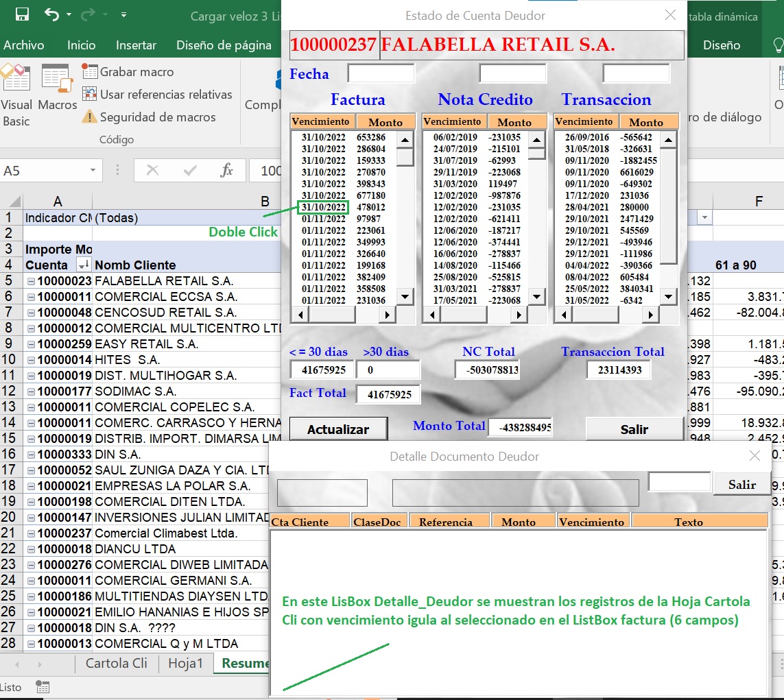
Task: Select Nota Credito row 31/03/2020 119497
Action: coord(477,184)
